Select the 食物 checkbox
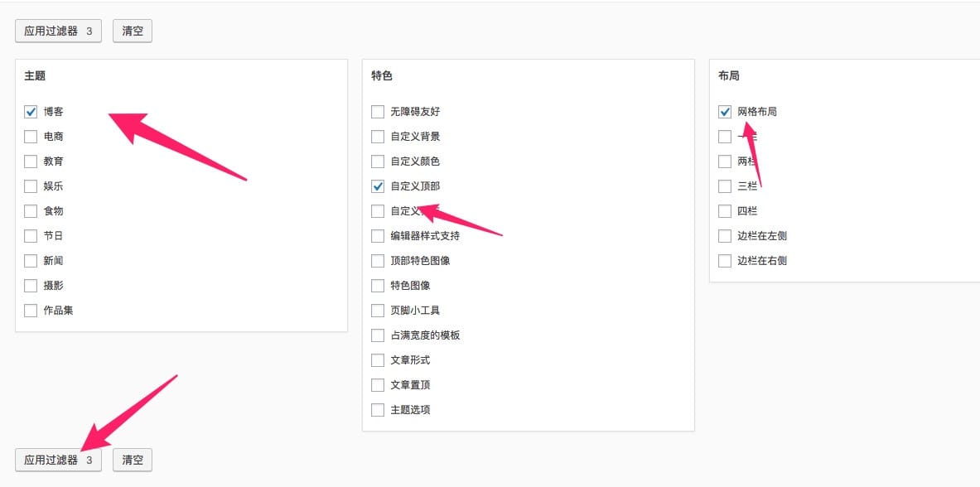Viewport: 980px width, 487px height. [31, 211]
